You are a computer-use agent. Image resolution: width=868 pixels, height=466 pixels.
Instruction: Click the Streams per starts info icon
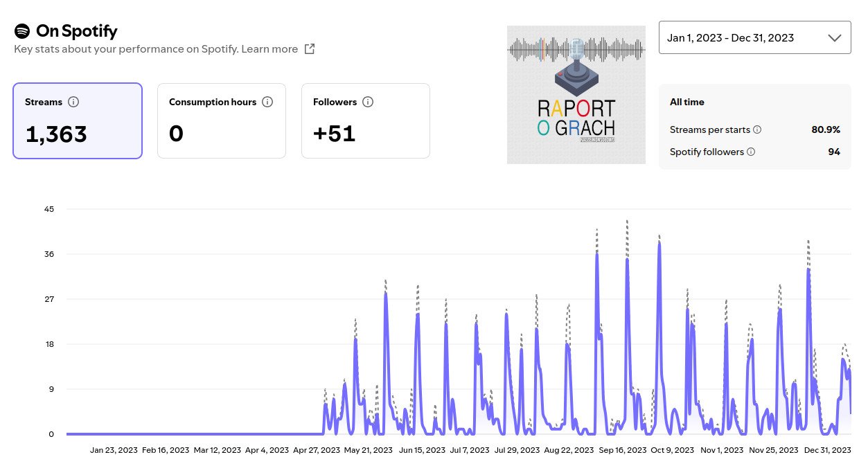(x=757, y=129)
